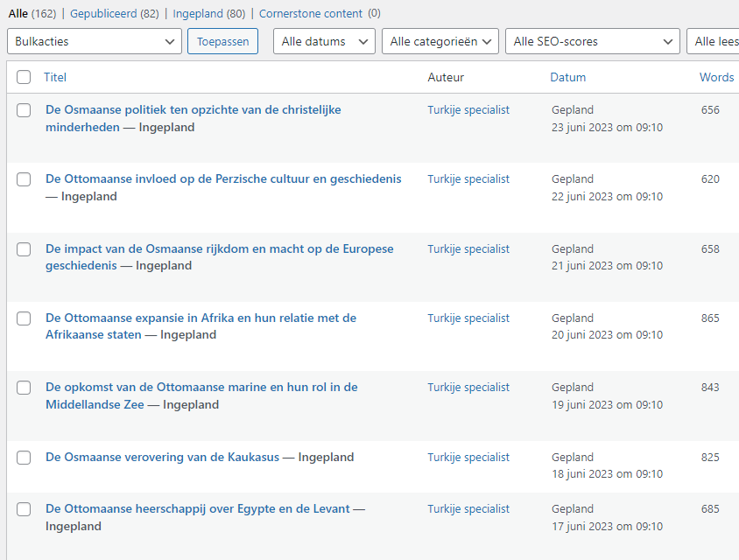Click author 'Turkije specialist' on the 23 juni row
Image resolution: width=739 pixels, height=560 pixels.
pos(468,109)
